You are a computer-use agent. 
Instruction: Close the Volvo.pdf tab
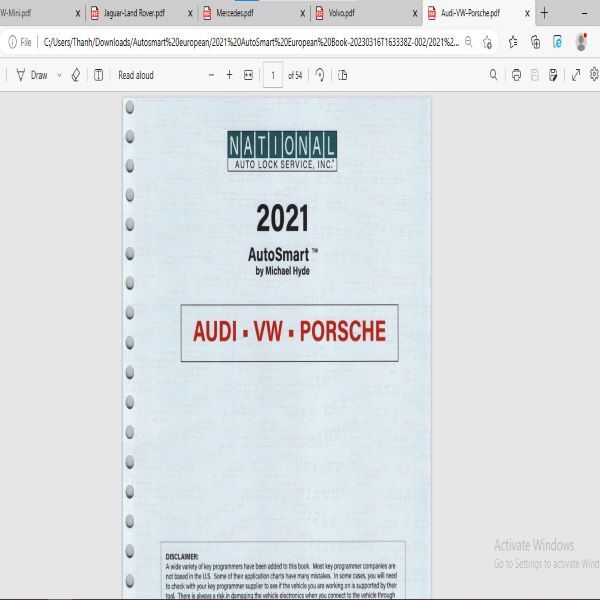(x=415, y=14)
